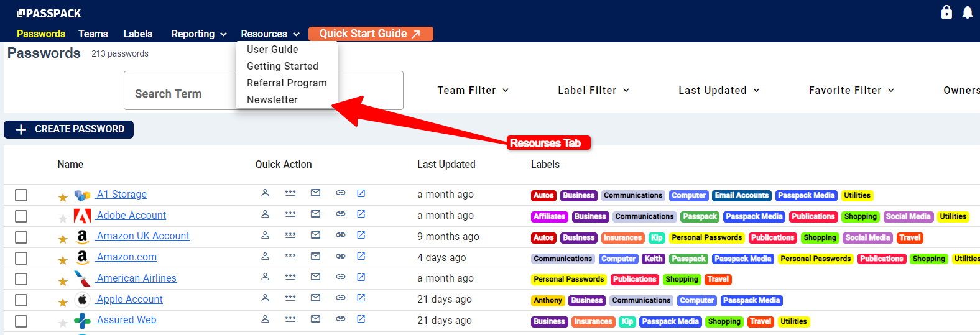This screenshot has height=335, width=980.
Task: Click the Autos label on A1 Storage
Action: point(543,195)
